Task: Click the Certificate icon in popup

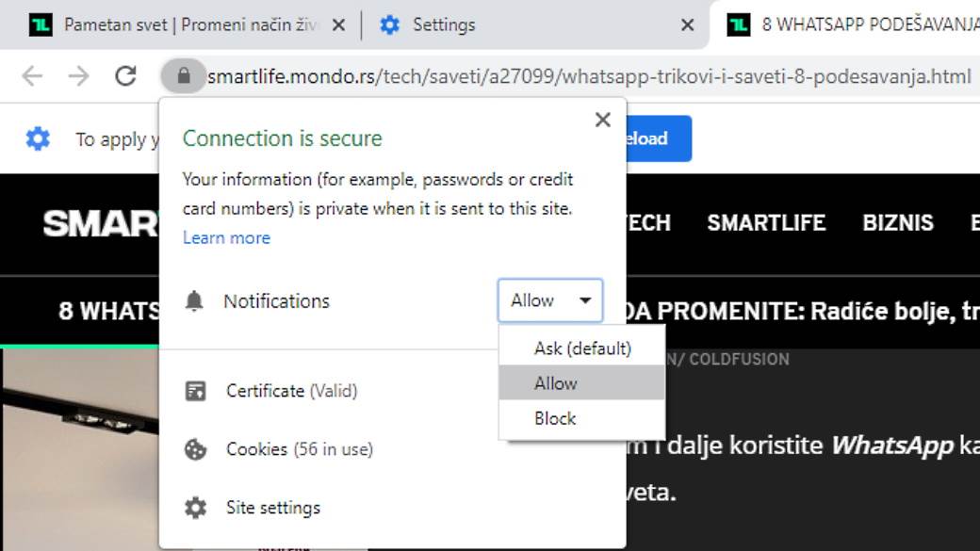Action: pos(195,391)
